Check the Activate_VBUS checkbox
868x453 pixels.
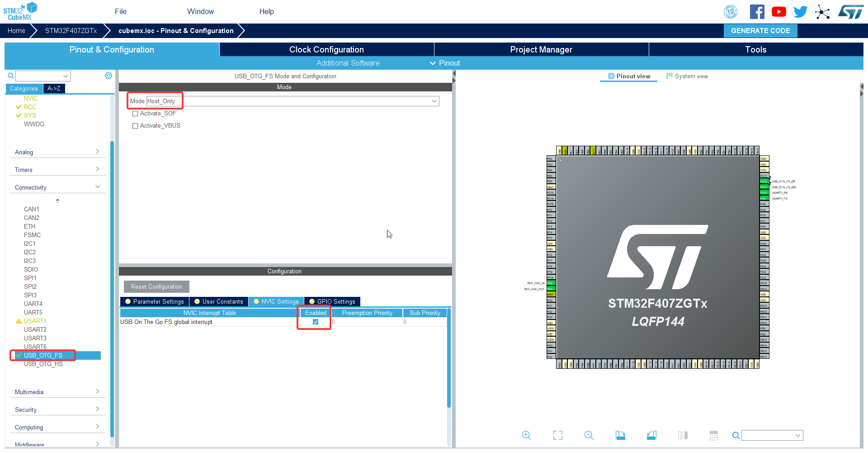click(x=135, y=125)
